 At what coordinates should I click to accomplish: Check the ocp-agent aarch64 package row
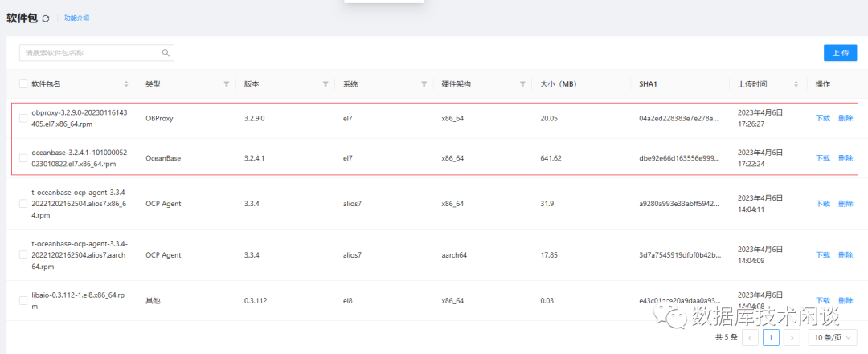click(23, 255)
